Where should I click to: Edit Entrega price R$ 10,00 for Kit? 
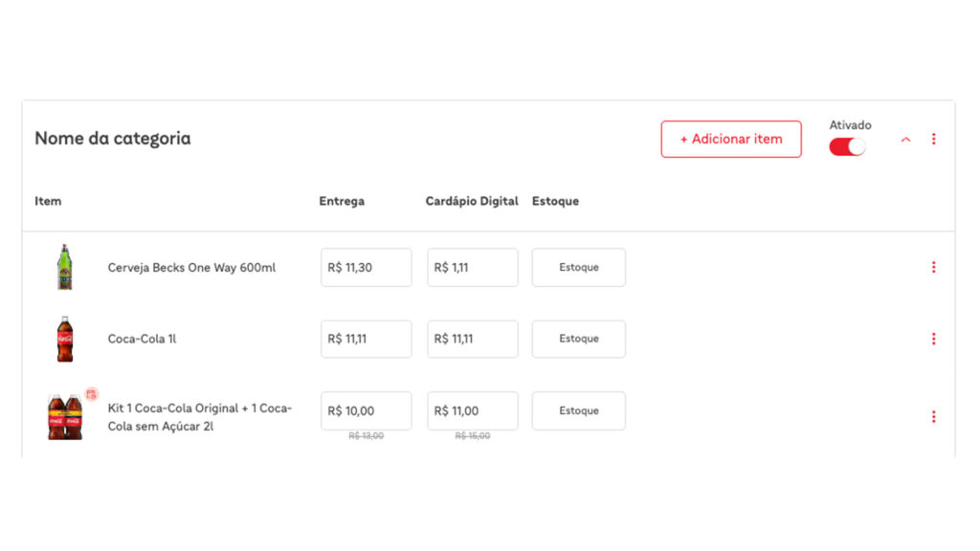pos(367,411)
